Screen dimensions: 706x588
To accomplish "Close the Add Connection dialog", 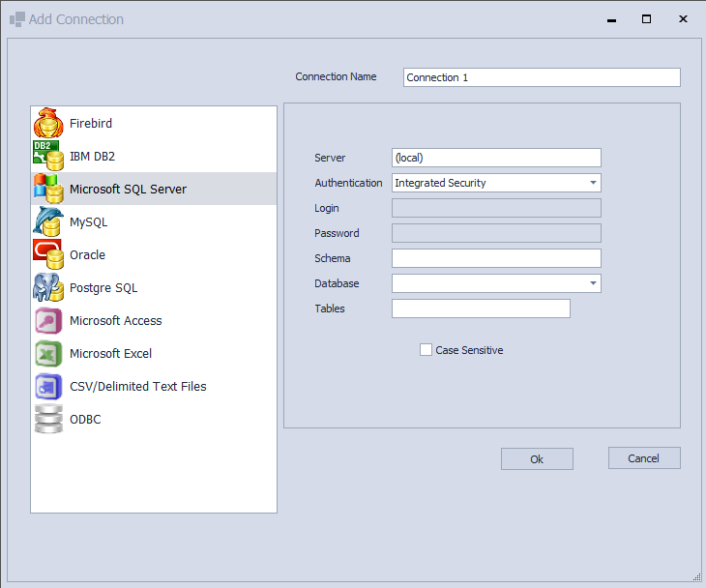I will click(683, 19).
